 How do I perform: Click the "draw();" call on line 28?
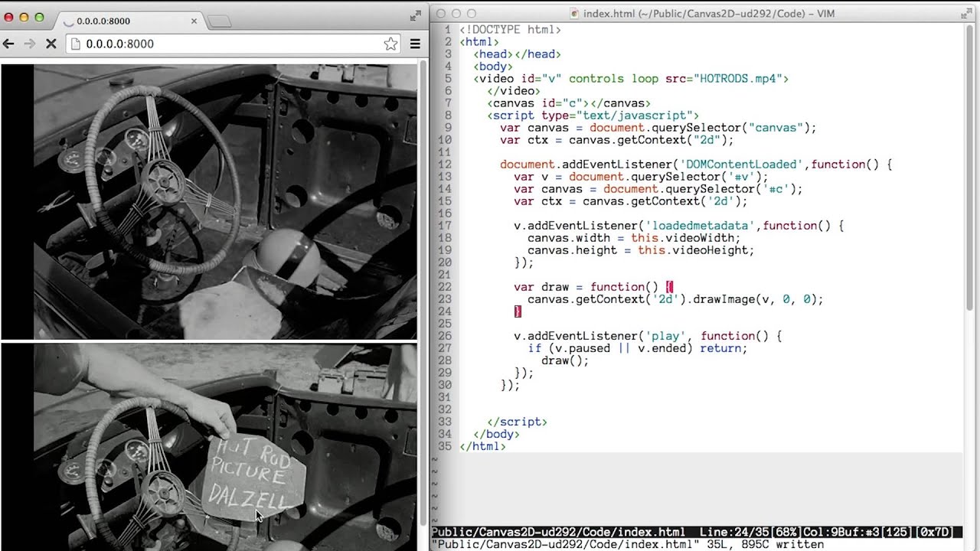pos(565,360)
